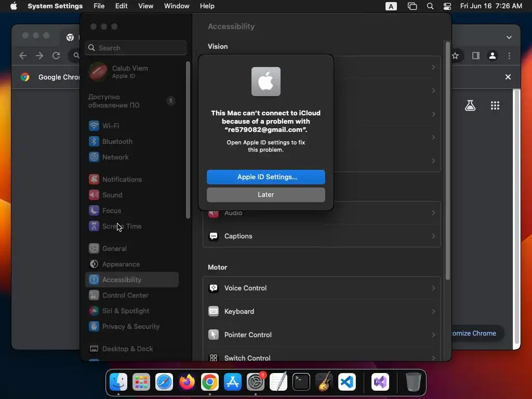The width and height of the screenshot is (532, 399).
Task: Click the date and time in menu bar
Action: [x=491, y=6]
